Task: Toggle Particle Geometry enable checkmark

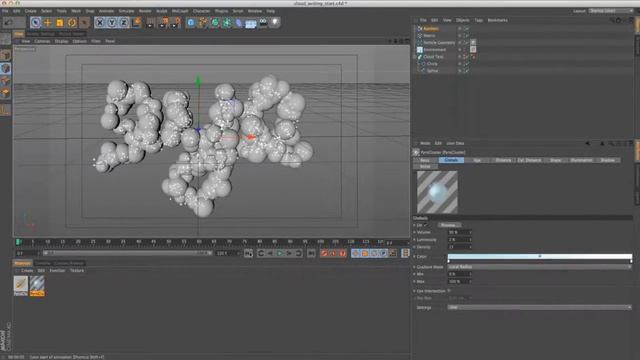Action: click(x=467, y=42)
